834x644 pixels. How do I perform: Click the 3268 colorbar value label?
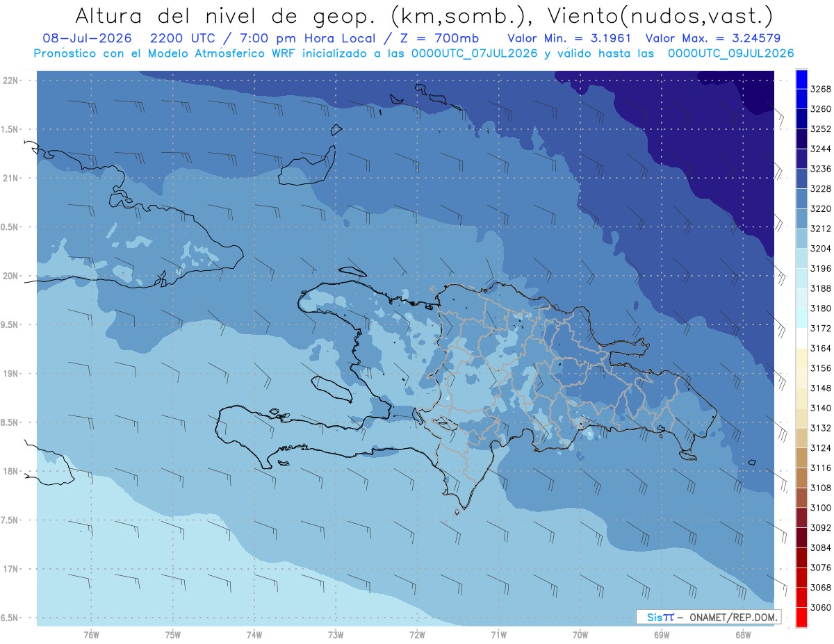(x=820, y=89)
